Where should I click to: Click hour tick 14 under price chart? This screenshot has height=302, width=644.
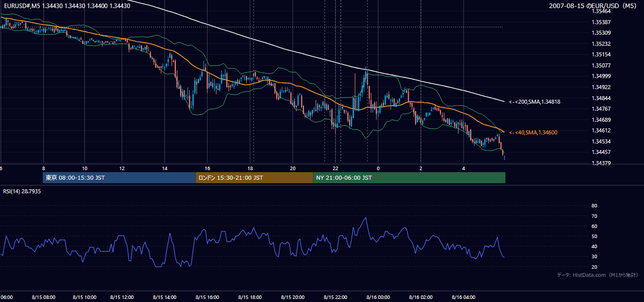(x=165, y=168)
